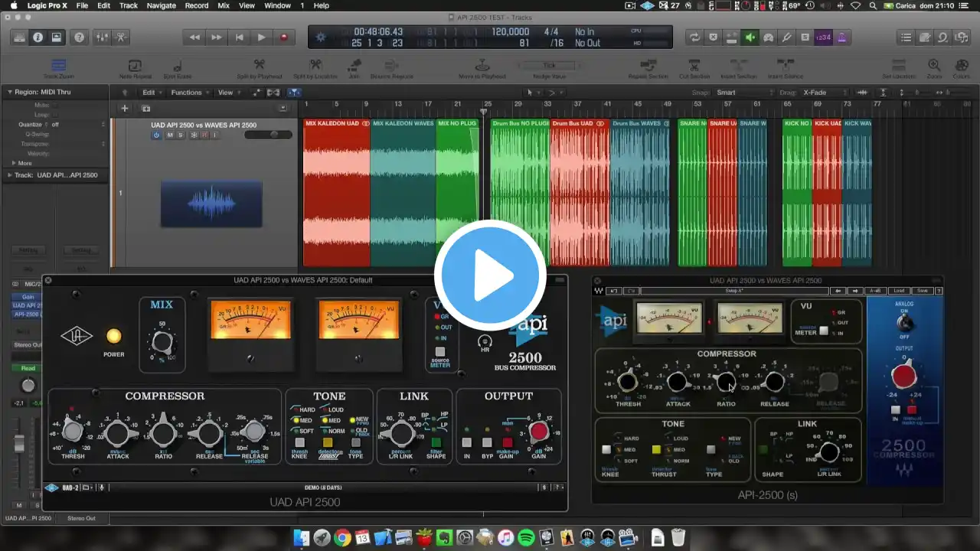Screen dimensions: 980x551
Task: Mute the UAD API 2500 vs WAVES track
Action: click(x=169, y=135)
